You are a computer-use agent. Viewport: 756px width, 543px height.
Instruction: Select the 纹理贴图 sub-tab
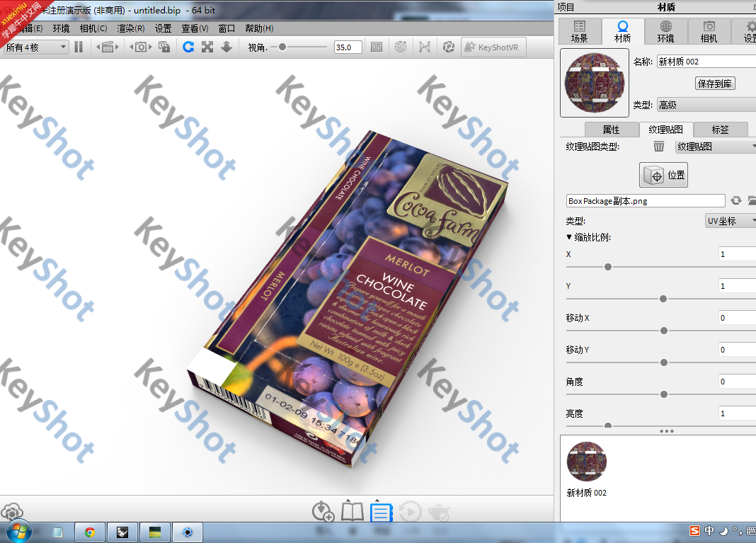click(x=666, y=130)
